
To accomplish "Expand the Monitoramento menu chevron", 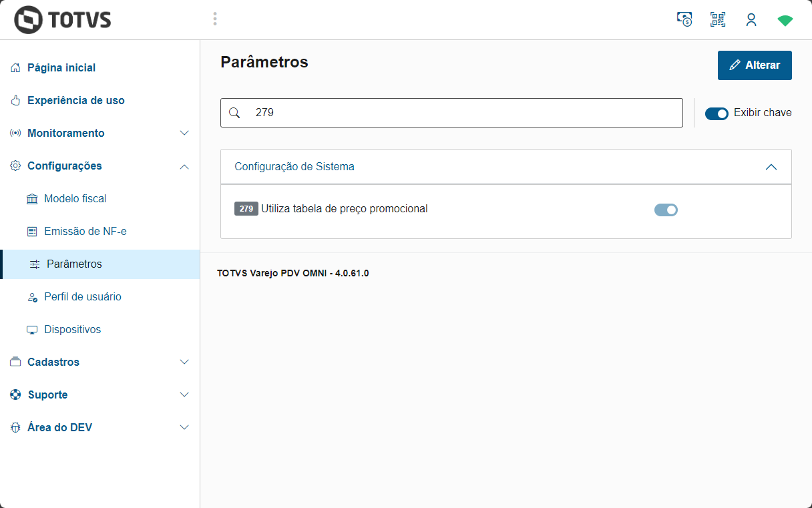I will pos(185,133).
